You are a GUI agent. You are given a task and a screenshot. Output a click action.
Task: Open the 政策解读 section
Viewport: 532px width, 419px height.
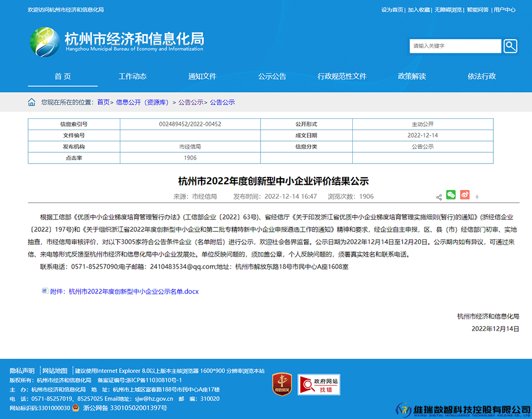click(x=412, y=76)
